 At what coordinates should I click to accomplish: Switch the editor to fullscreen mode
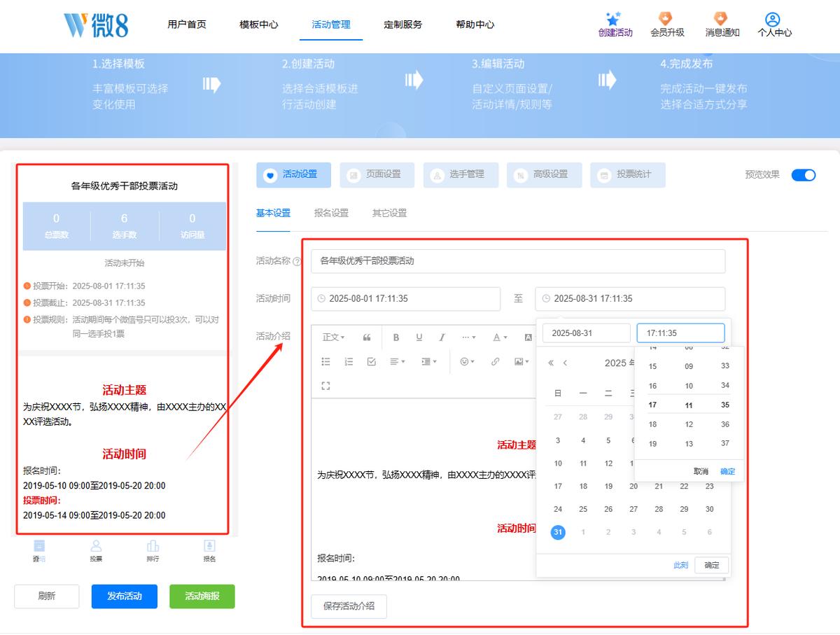click(x=325, y=386)
